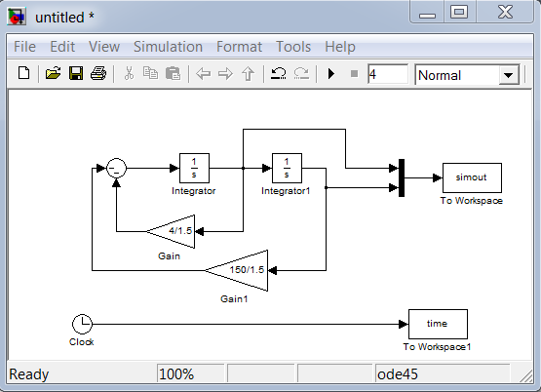The width and height of the screenshot is (541, 392).
Task: Open the File menu
Action: [24, 47]
